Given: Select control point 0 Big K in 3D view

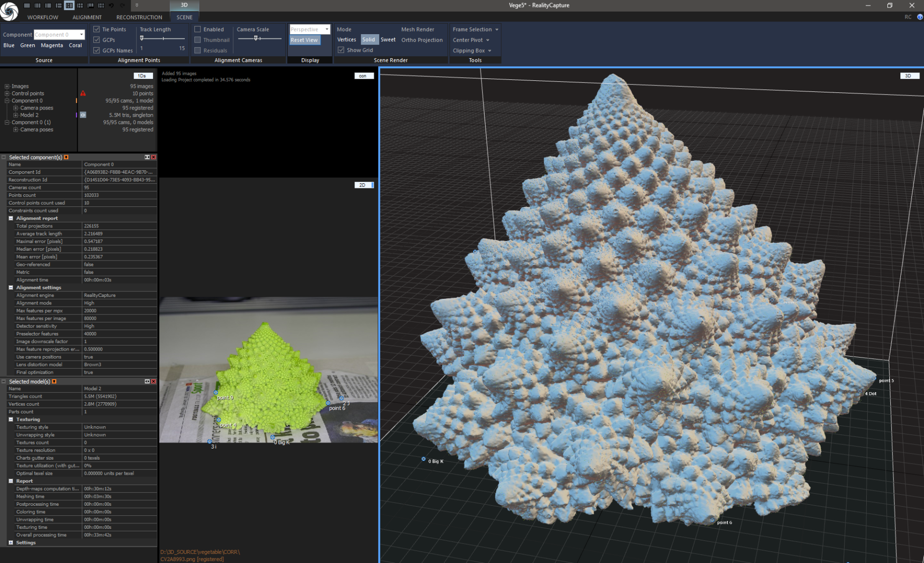Looking at the screenshot, I should pyautogui.click(x=423, y=459).
